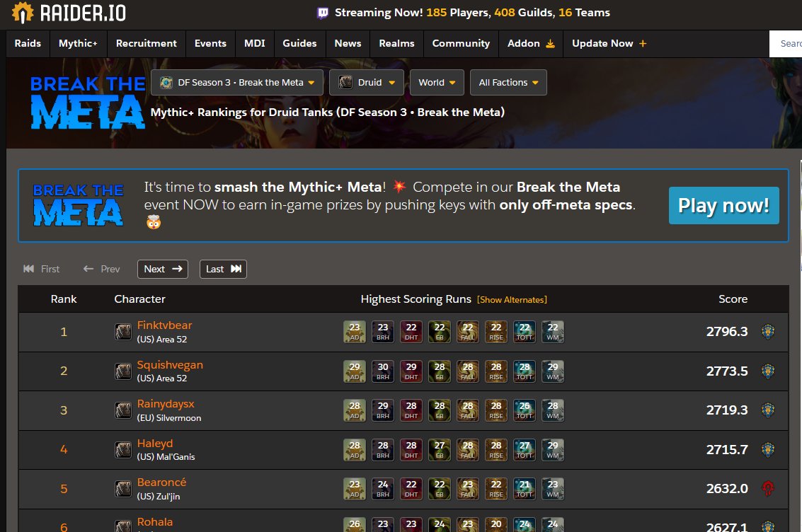Jump to the Last rankings page
Image resolution: width=802 pixels, height=532 pixels.
click(x=223, y=269)
